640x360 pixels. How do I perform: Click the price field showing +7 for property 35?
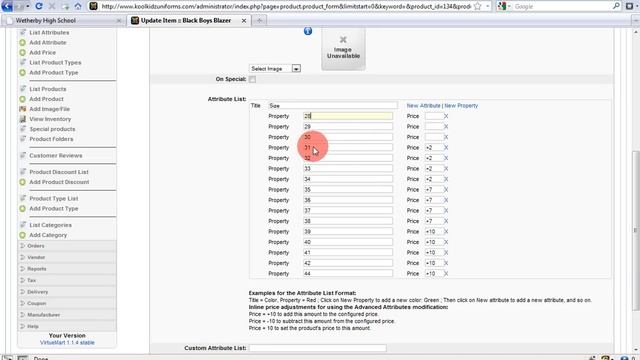click(433, 190)
